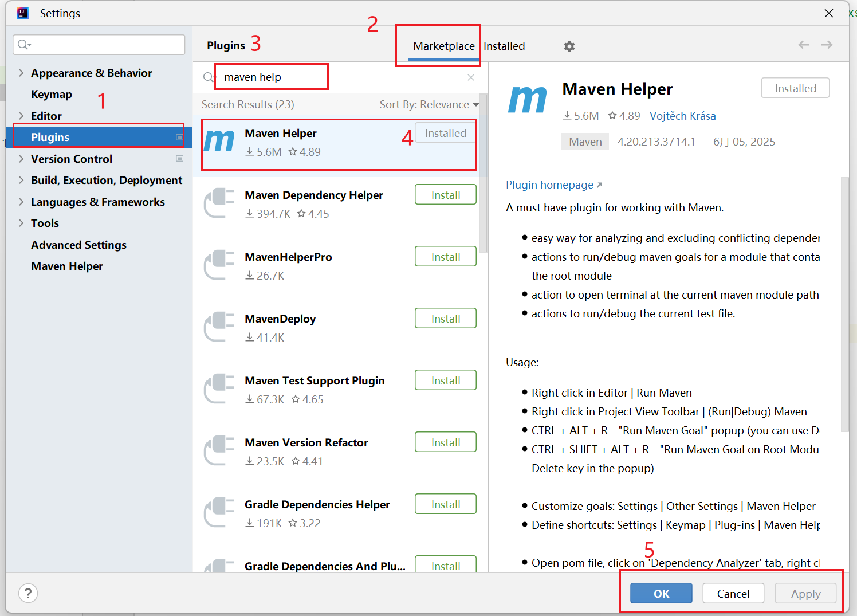
Task: Click the plugin search field containing maven help
Action: [340, 77]
